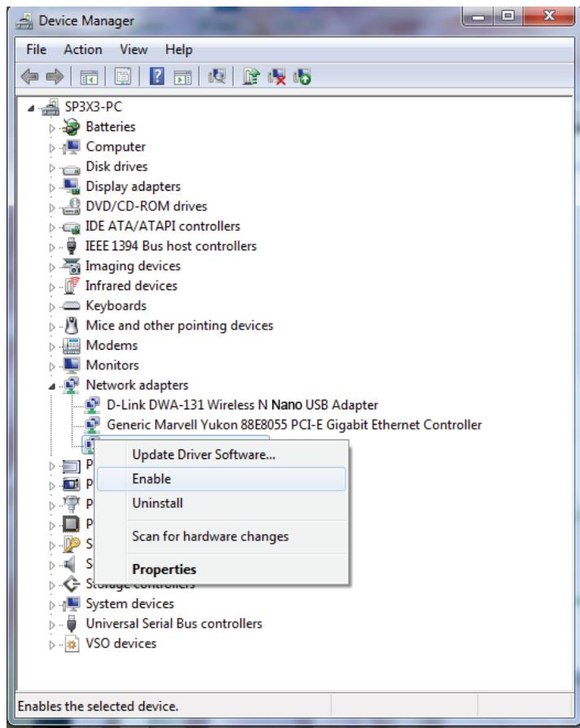Viewport: 580px width, 728px height.
Task: Select 'IDE ATA/ATAPI controllers' label
Action: [163, 226]
